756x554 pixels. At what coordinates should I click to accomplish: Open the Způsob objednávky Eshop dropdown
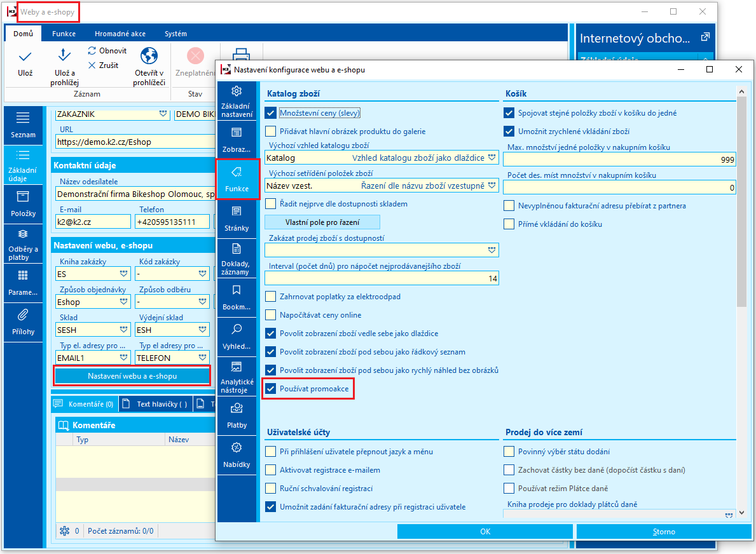point(124,302)
